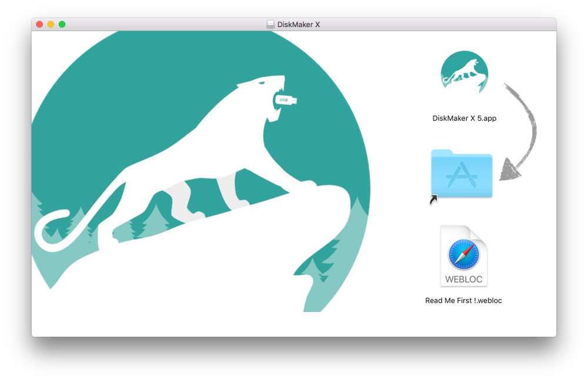Zoom the window using the green button
The width and height of the screenshot is (588, 382).
coord(62,24)
